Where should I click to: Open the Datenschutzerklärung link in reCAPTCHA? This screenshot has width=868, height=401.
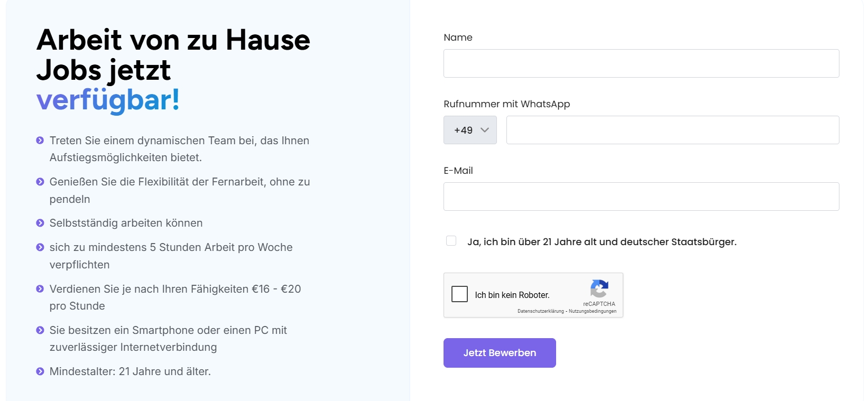click(x=540, y=311)
